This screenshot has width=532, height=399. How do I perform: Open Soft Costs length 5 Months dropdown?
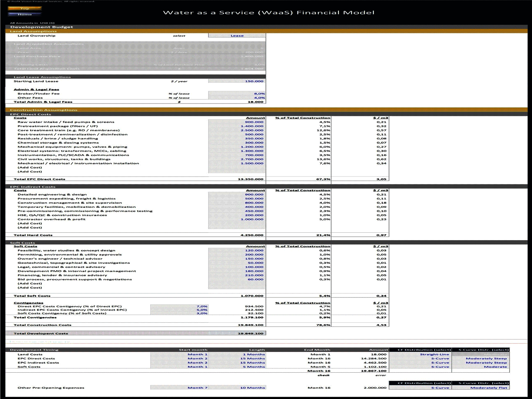point(237,367)
